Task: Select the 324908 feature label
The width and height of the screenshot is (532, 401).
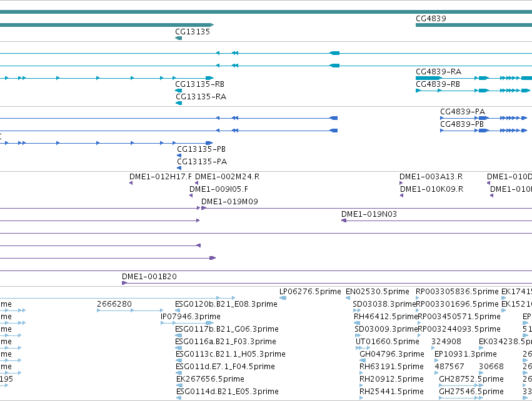Action: point(446,342)
